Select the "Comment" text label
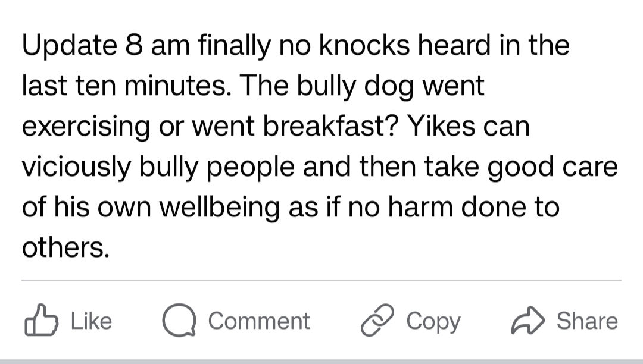 pyautogui.click(x=259, y=321)
